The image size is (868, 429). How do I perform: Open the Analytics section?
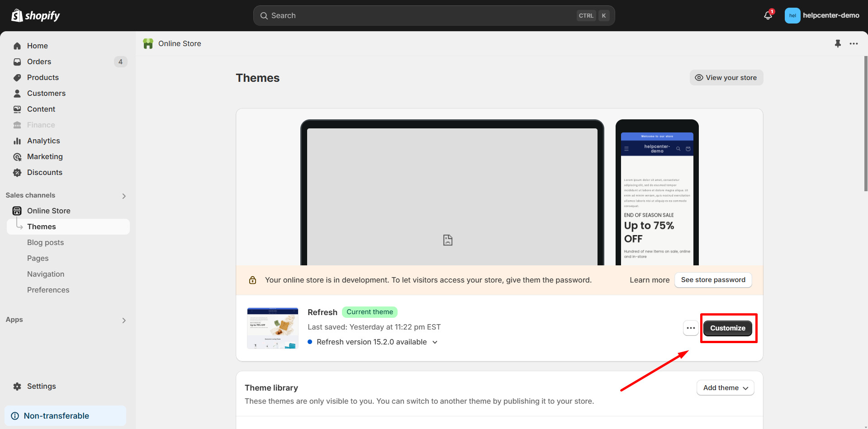click(x=43, y=141)
